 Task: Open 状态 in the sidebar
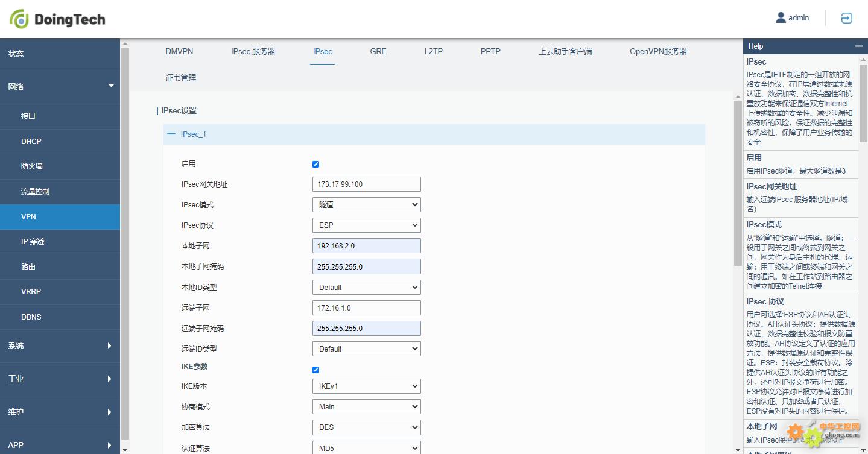click(60, 54)
